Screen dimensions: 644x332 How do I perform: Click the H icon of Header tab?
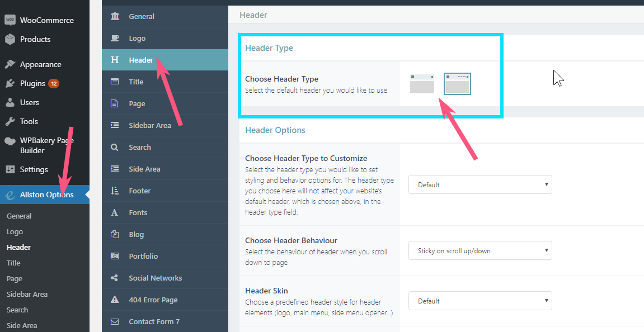pos(115,60)
